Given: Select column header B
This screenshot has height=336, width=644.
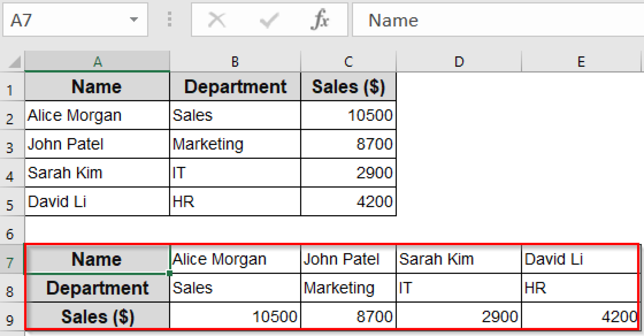Looking at the screenshot, I should pos(235,61).
